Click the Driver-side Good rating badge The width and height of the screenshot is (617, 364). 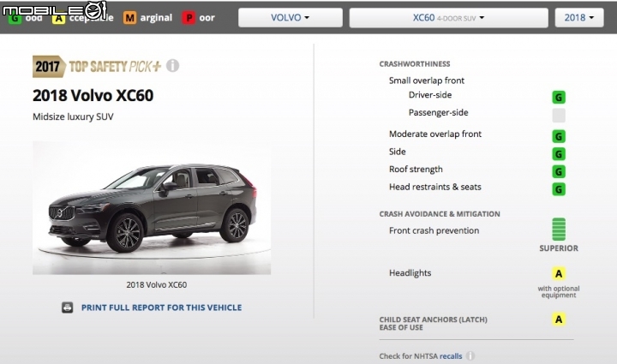[x=559, y=97]
